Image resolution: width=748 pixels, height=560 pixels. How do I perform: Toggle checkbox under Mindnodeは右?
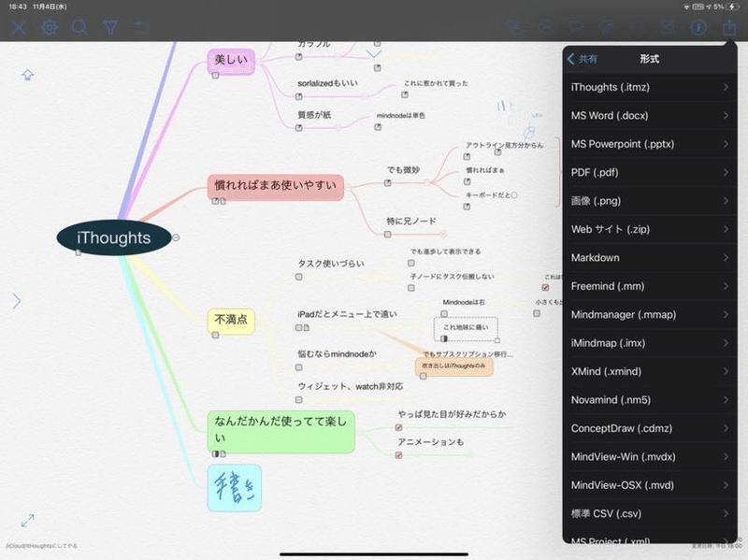click(444, 314)
